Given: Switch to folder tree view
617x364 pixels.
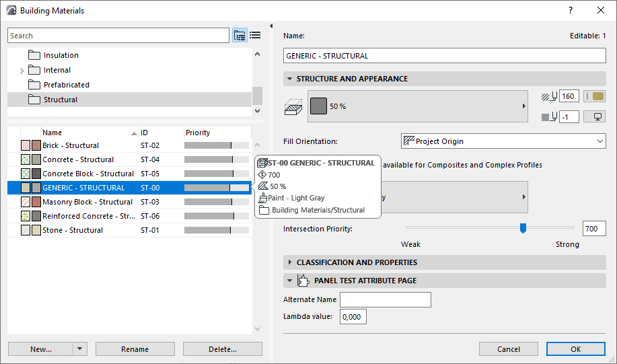Looking at the screenshot, I should pos(240,36).
